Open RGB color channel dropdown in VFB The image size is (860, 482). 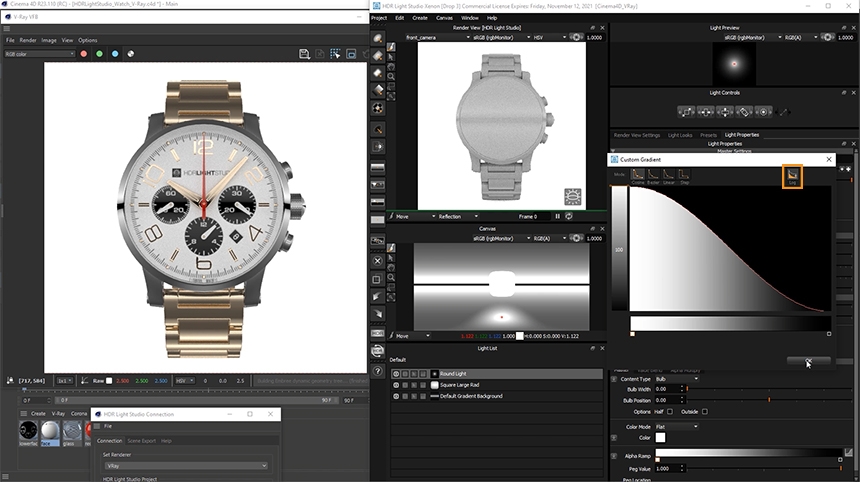(x=39, y=54)
